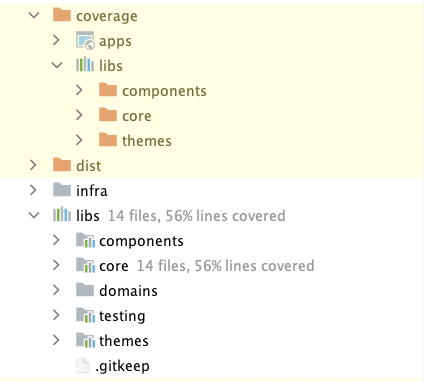Select the infra folder label
The width and height of the screenshot is (424, 381).
coord(92,191)
